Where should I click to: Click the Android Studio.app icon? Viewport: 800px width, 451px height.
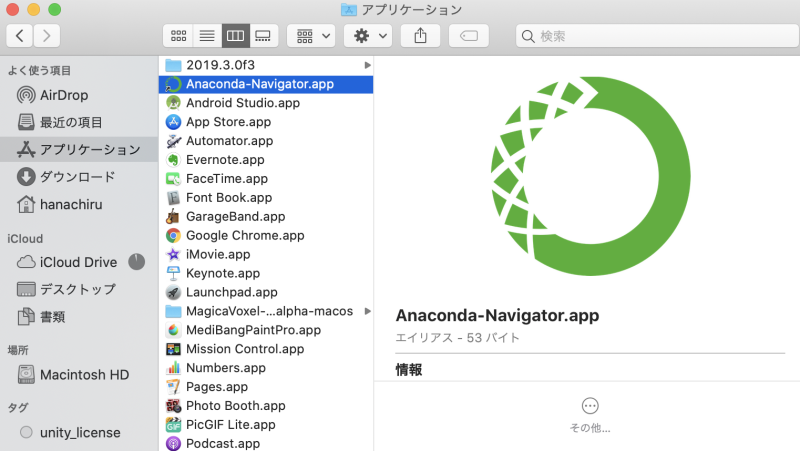tap(173, 103)
